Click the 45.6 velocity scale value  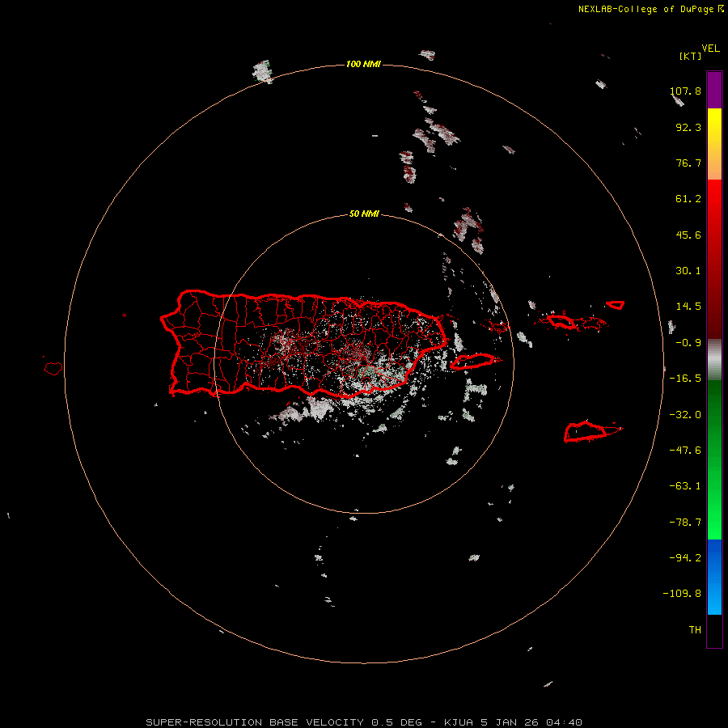(688, 235)
